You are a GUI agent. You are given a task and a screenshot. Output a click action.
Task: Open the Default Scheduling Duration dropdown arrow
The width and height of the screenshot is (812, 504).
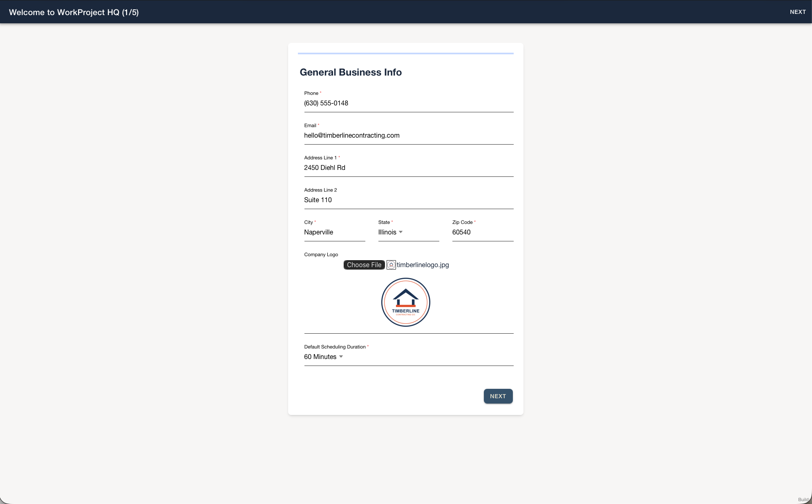click(341, 357)
